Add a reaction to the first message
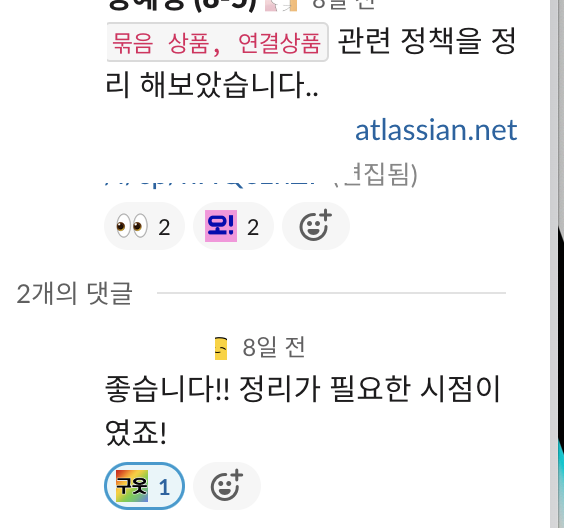 tap(315, 226)
